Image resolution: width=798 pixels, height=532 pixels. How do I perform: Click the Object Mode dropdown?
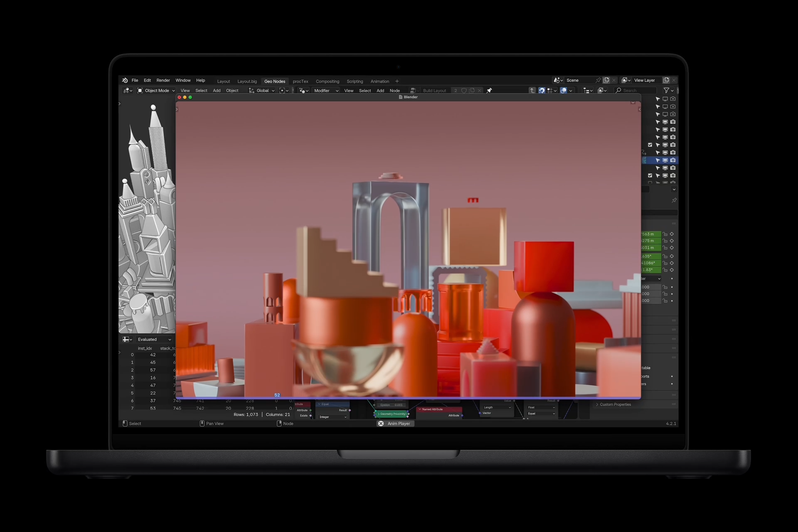[156, 90]
